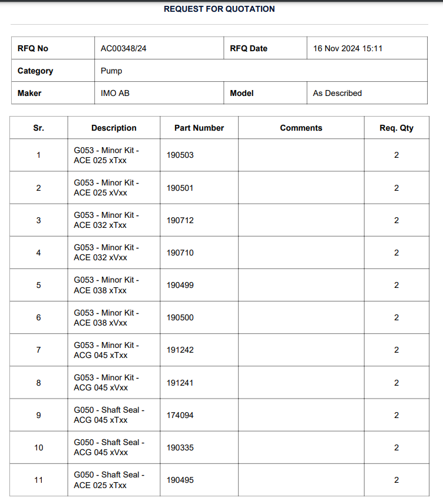Click the quantity cell of row 10
This screenshot has height=504, width=443.
click(396, 447)
